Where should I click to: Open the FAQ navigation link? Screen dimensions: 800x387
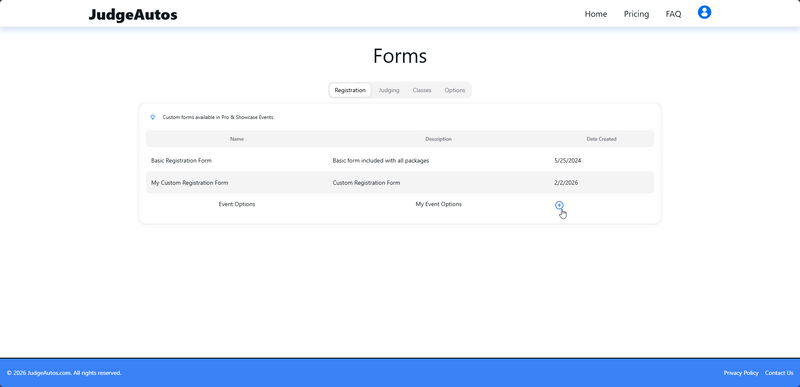(673, 14)
